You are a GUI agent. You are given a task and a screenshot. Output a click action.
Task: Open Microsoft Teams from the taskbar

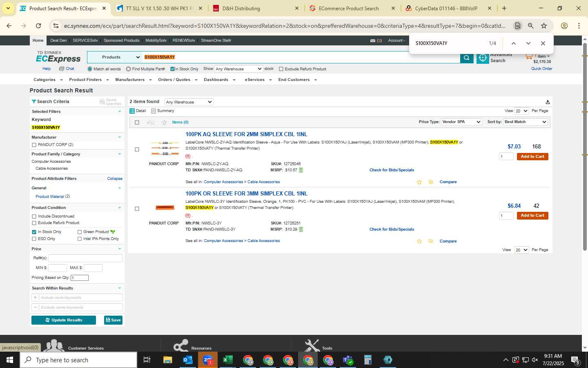[348, 360]
